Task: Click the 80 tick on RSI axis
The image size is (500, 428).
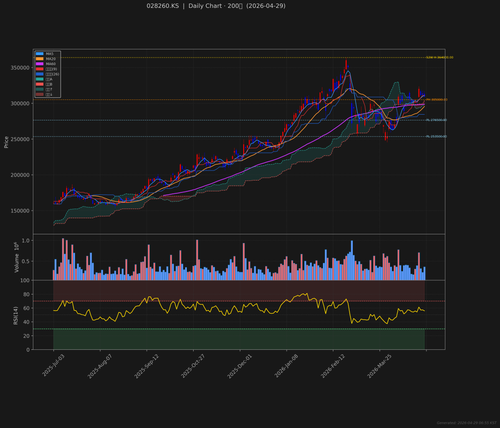Action: coord(26,294)
